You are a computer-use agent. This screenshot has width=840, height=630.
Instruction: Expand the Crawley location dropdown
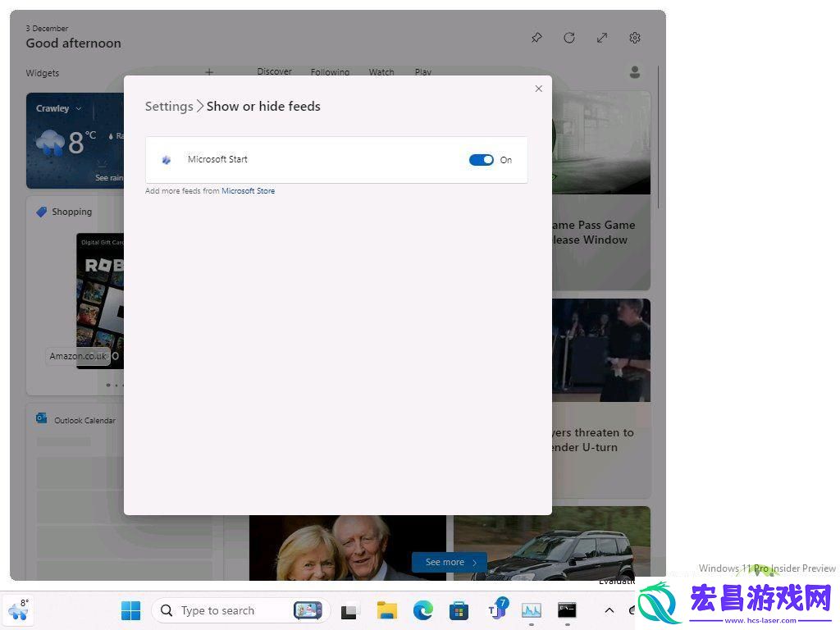click(x=79, y=108)
